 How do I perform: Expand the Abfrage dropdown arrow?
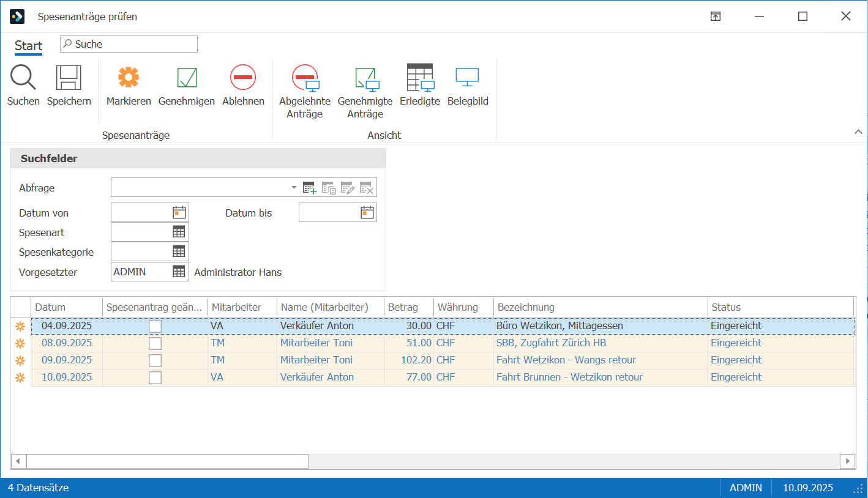294,187
